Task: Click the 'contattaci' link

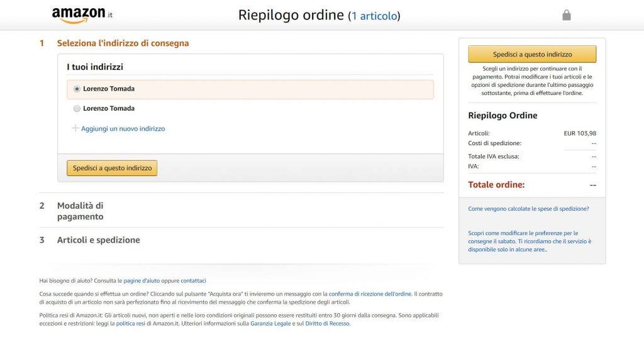Action: tap(193, 281)
